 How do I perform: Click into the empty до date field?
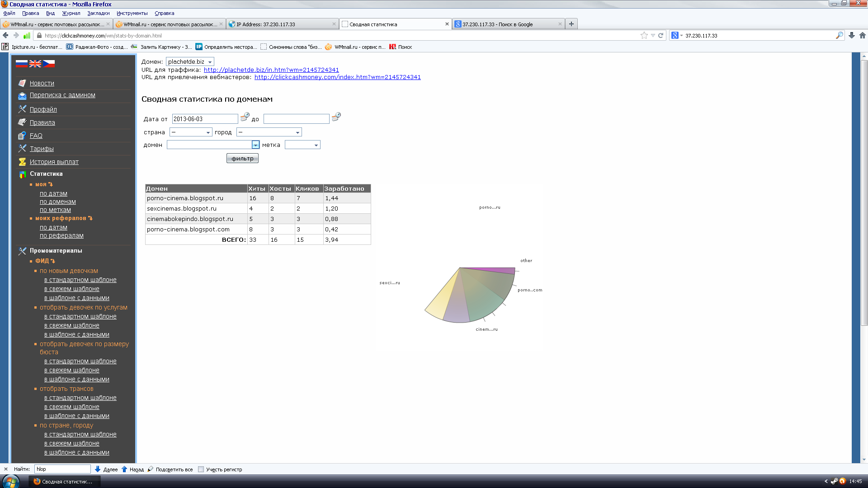pos(296,119)
